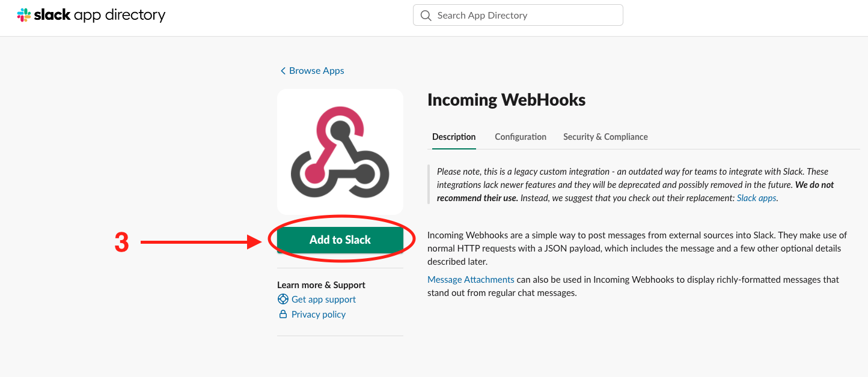Open the Security & Compliance tab
Viewport: 868px width, 377px height.
pyautogui.click(x=605, y=137)
